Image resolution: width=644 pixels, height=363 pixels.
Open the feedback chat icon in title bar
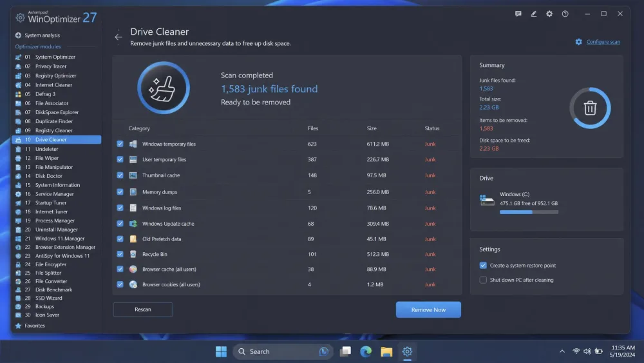tap(518, 14)
